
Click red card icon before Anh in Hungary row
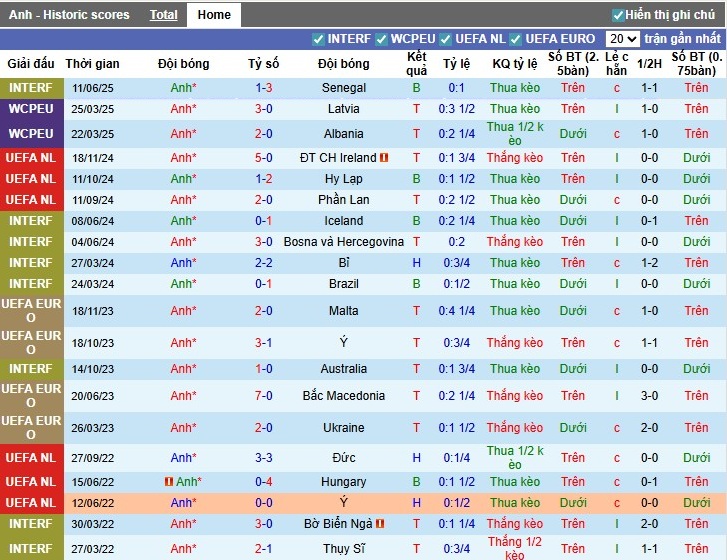[168, 482]
